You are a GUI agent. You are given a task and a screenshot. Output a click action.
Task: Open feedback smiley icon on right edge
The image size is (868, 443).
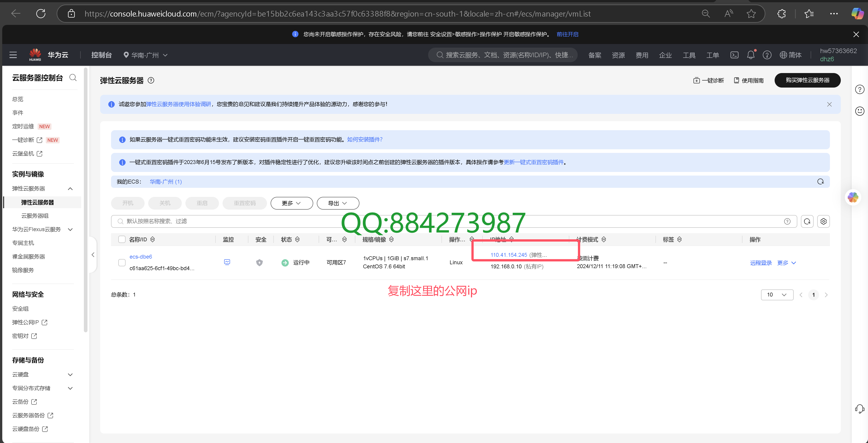click(x=860, y=111)
